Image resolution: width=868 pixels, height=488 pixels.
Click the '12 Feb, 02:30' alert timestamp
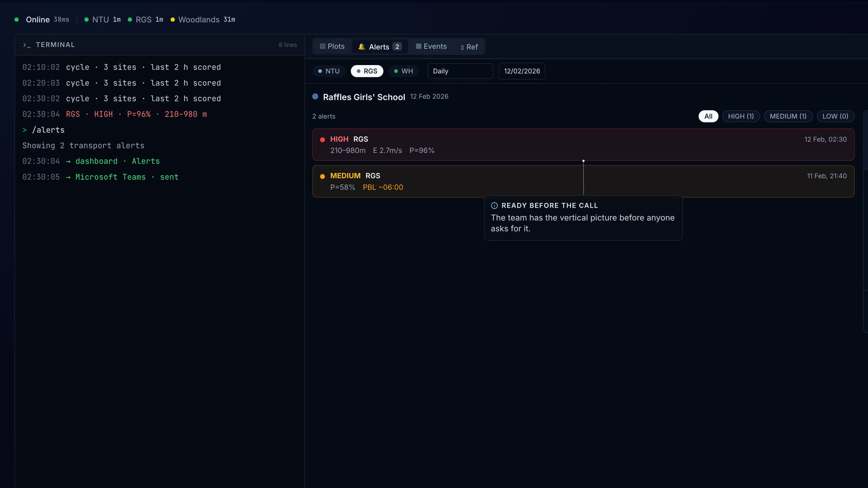(x=825, y=139)
